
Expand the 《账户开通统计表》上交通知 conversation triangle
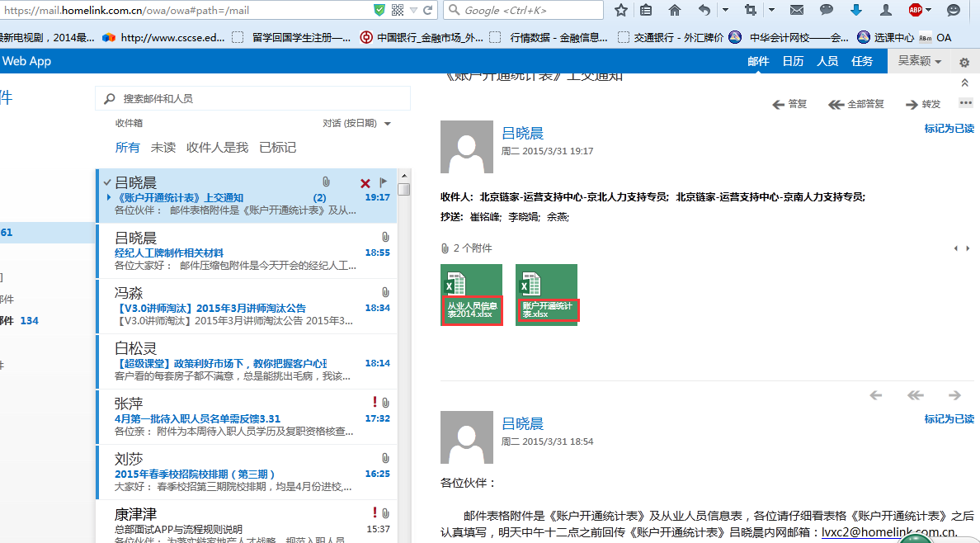click(x=110, y=198)
